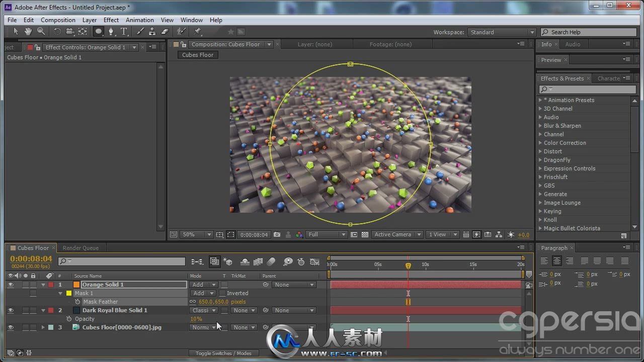Click Region of Interest icon
The width and height of the screenshot is (644, 362).
[354, 234]
